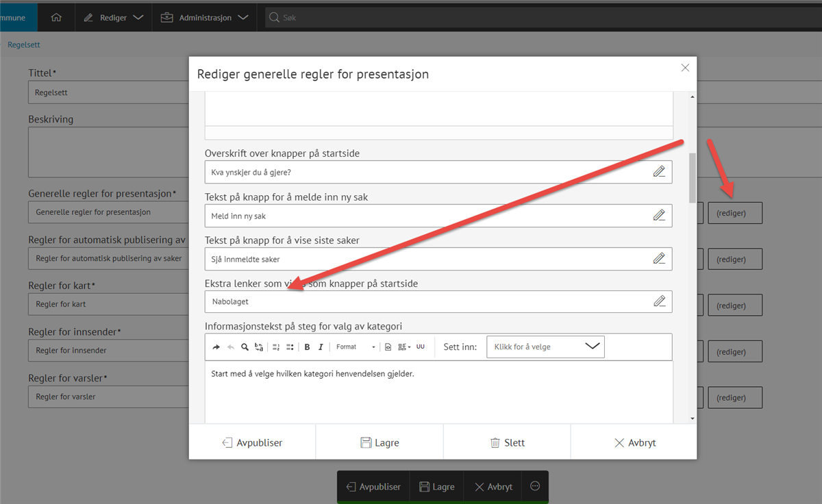
Task: Insert a bulleted list in editor
Action: point(290,347)
